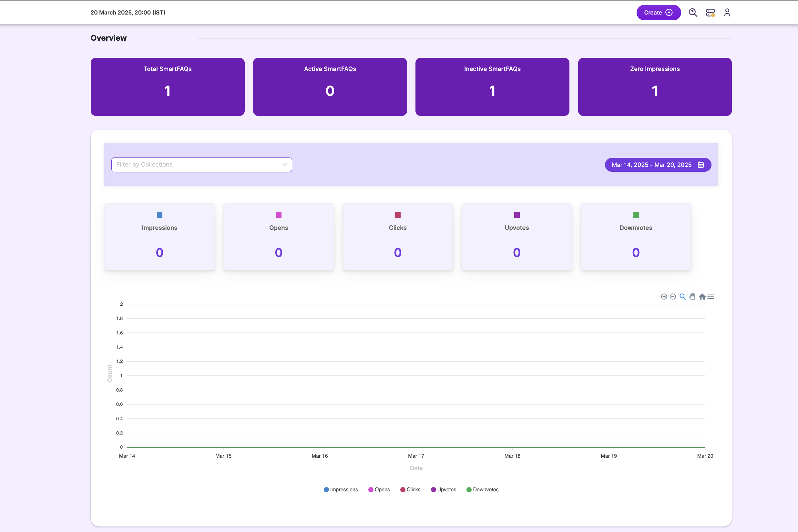Click the Inactive SmartFAQs card
Viewport: 798px width, 532px height.
point(492,87)
